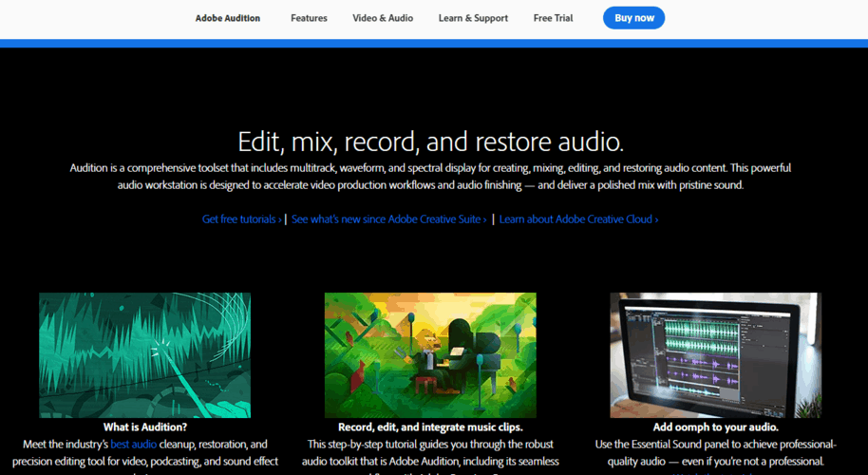Click the Edit, mix, record, and restore audio headline
The height and width of the screenshot is (475, 868).
pyautogui.click(x=431, y=142)
